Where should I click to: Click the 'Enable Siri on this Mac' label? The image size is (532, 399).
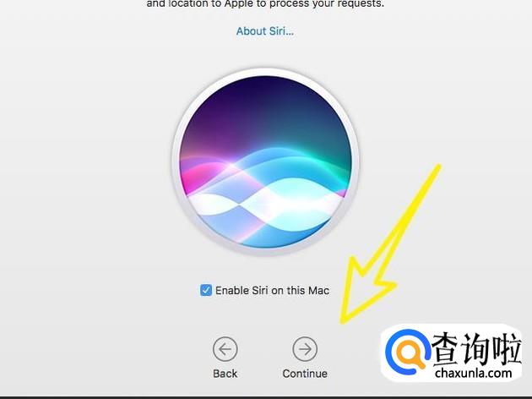pos(272,291)
